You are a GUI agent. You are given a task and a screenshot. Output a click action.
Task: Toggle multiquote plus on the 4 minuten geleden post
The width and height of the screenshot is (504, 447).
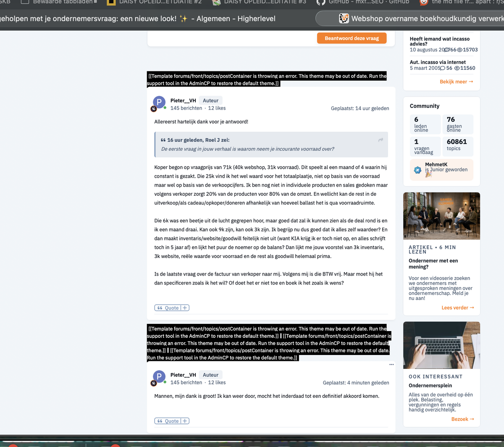pos(185,421)
